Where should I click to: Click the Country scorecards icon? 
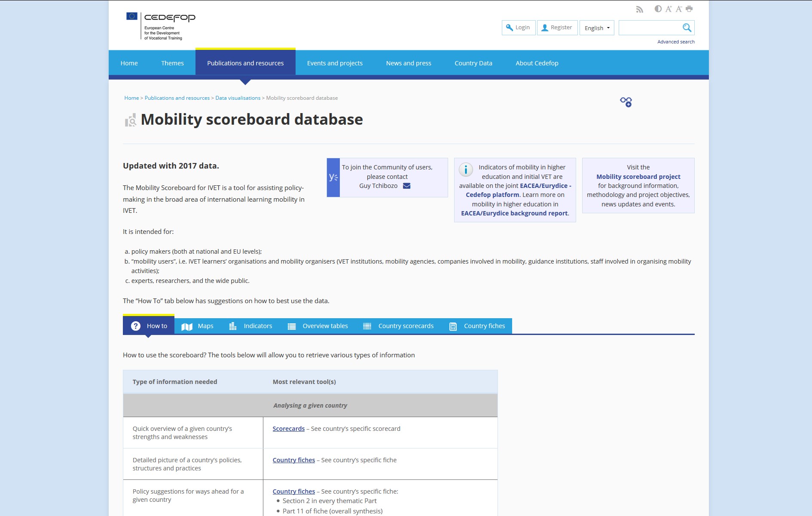tap(367, 326)
